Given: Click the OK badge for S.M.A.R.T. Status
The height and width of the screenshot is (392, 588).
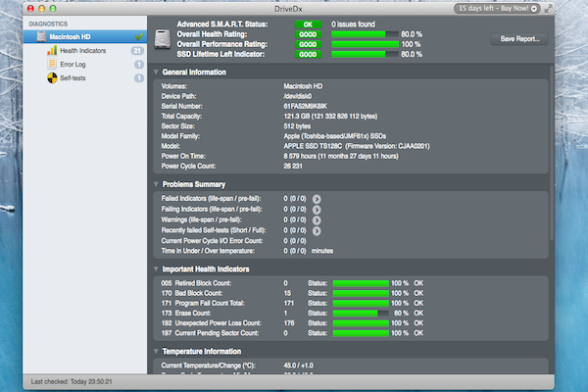Looking at the screenshot, I should coord(308,24).
